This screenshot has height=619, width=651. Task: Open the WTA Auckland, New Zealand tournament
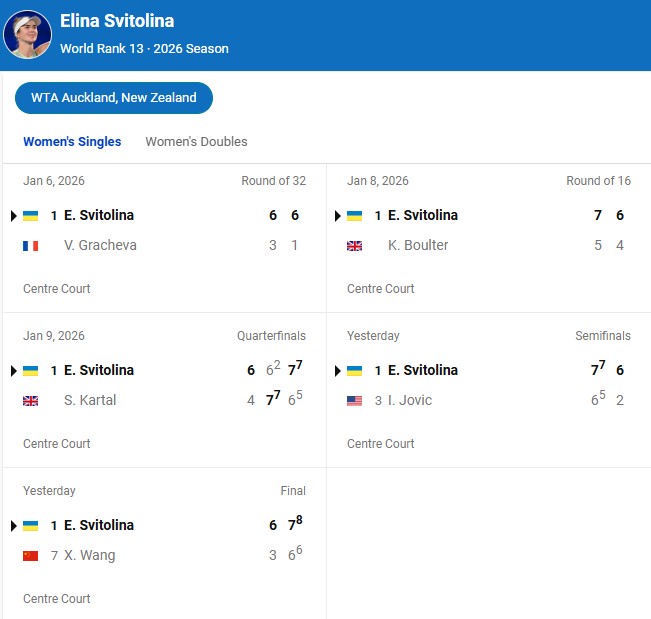[114, 98]
